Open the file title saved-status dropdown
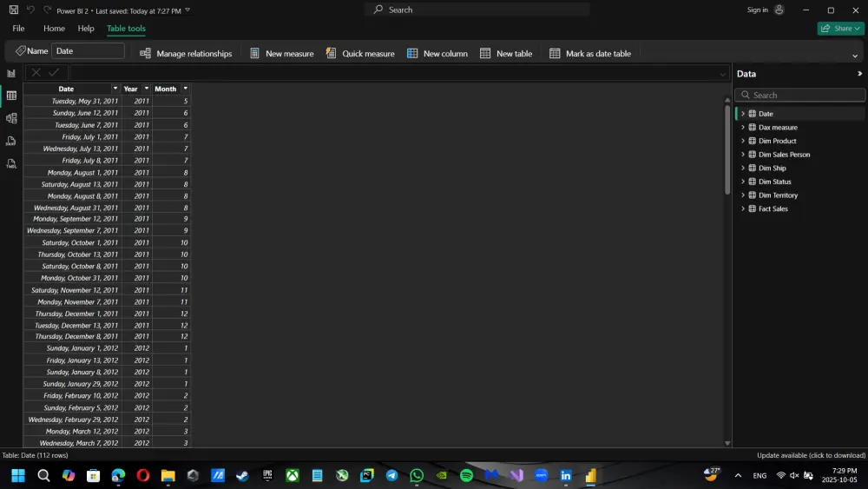 click(x=187, y=10)
